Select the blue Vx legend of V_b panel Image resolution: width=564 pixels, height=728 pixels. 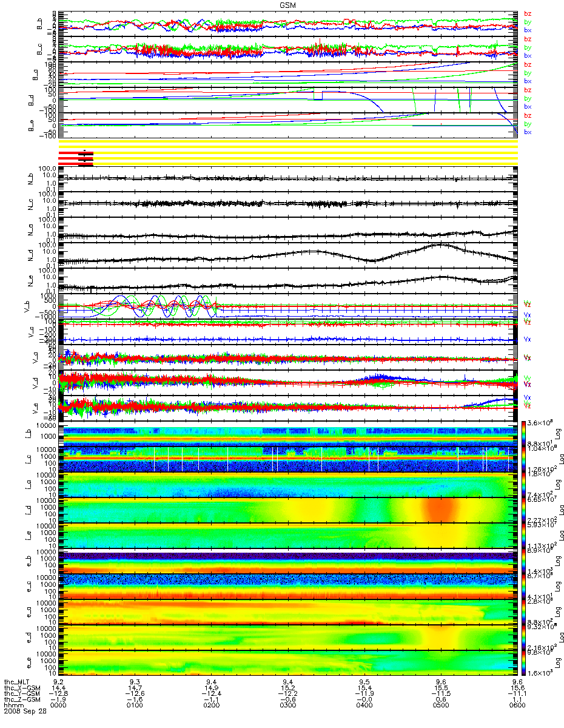(527, 314)
